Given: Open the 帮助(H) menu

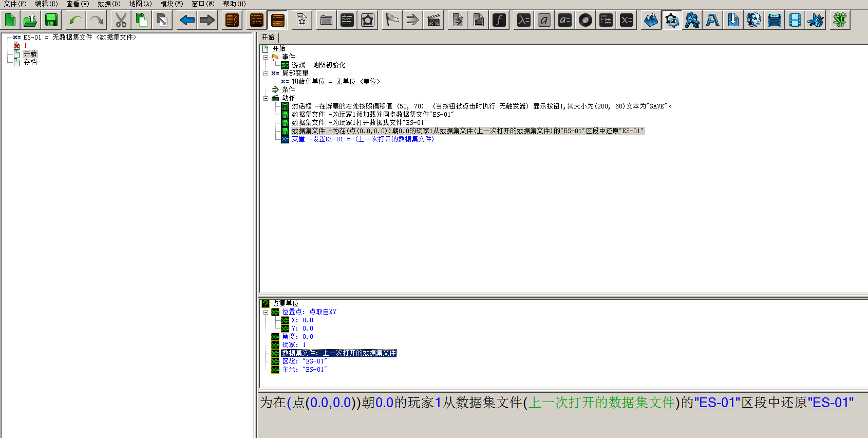Looking at the screenshot, I should point(234,4).
